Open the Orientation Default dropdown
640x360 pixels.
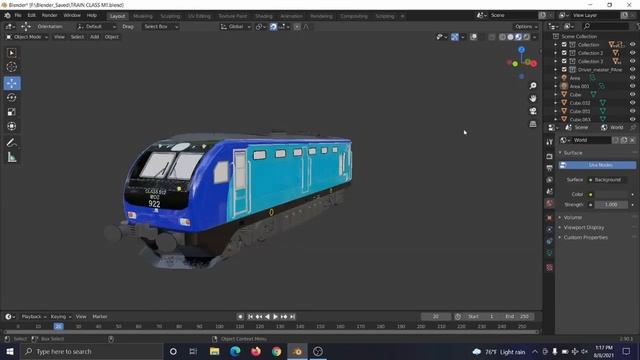click(96, 27)
